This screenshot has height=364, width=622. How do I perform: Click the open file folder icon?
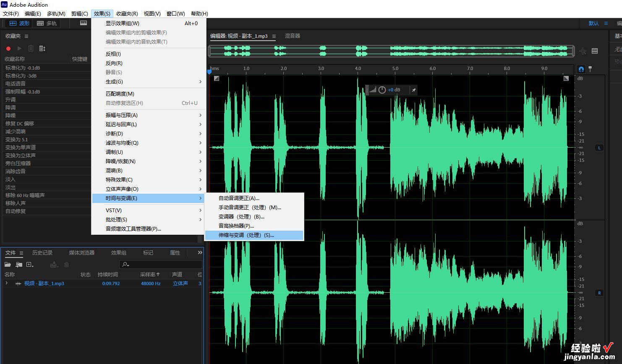[8, 265]
